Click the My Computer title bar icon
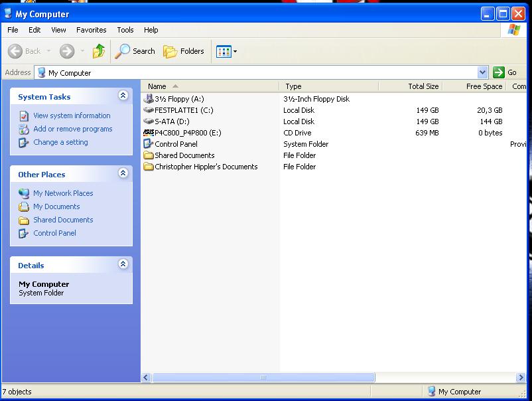The image size is (532, 401). (x=8, y=13)
